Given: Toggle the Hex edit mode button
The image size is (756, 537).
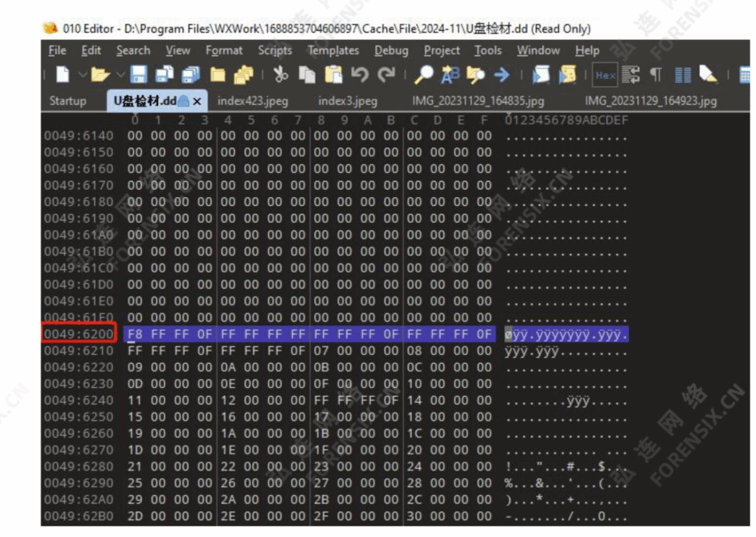Looking at the screenshot, I should 605,75.
